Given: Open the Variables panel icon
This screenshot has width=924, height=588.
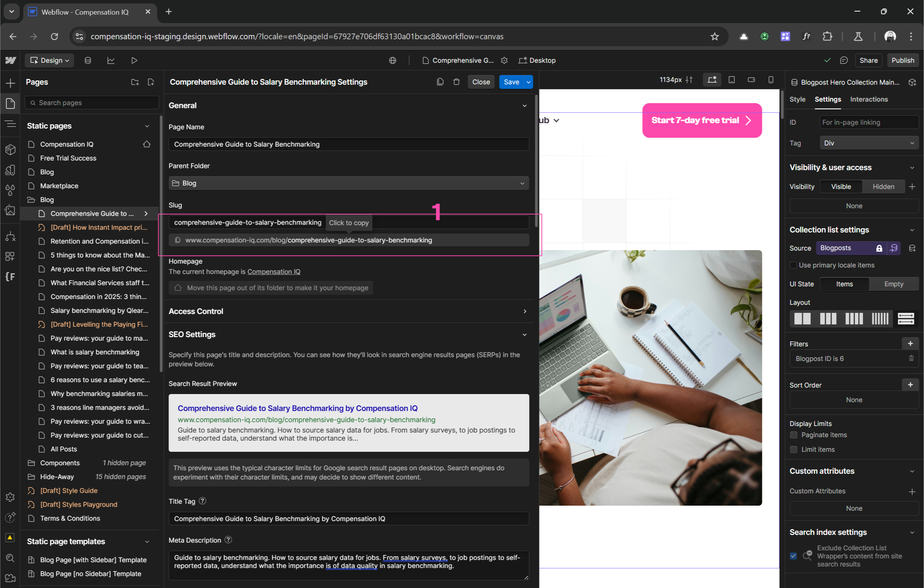Looking at the screenshot, I should (x=10, y=170).
